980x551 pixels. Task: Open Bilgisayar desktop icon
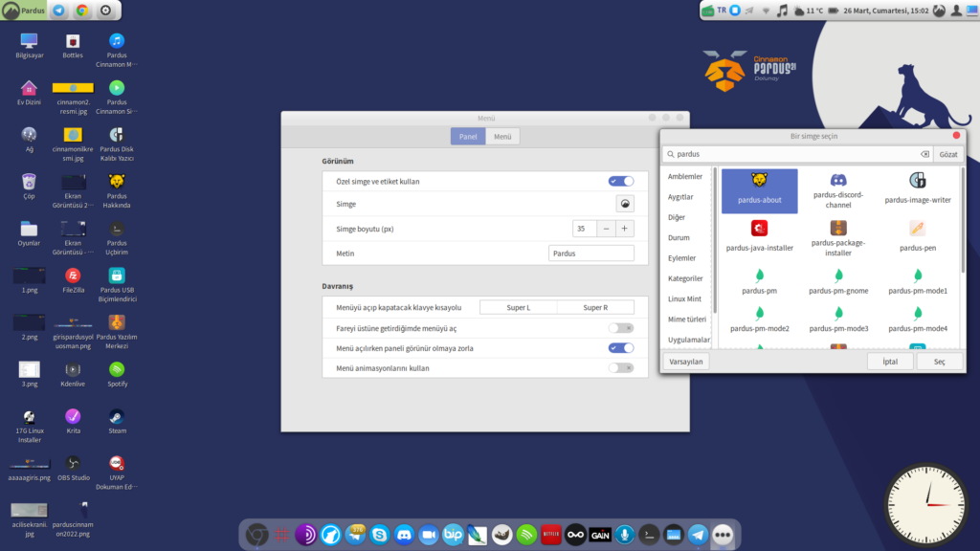click(x=30, y=46)
